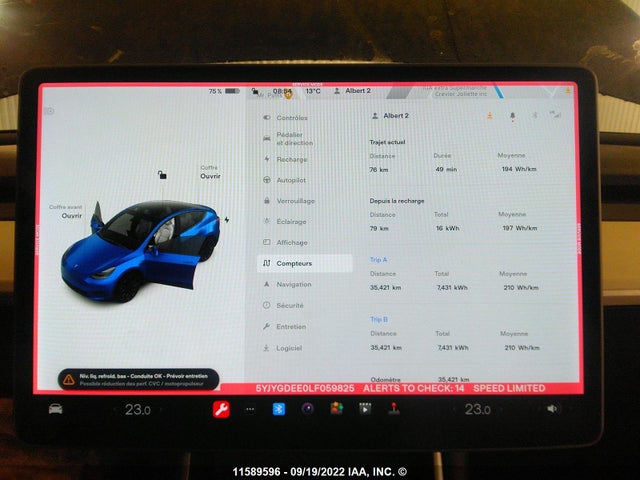Image resolution: width=640 pixels, height=480 pixels.
Task: Open the Bluetooth app in bottom bar
Action: pos(280,409)
